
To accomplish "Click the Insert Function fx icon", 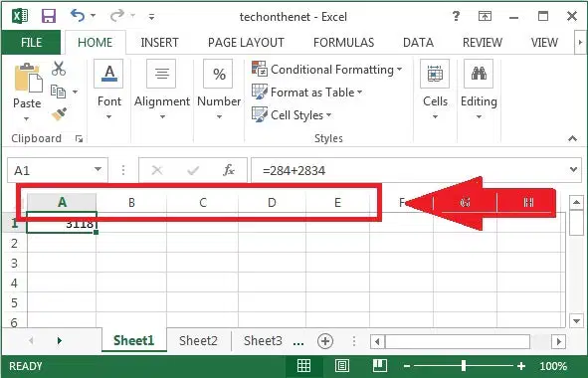I will point(229,171).
